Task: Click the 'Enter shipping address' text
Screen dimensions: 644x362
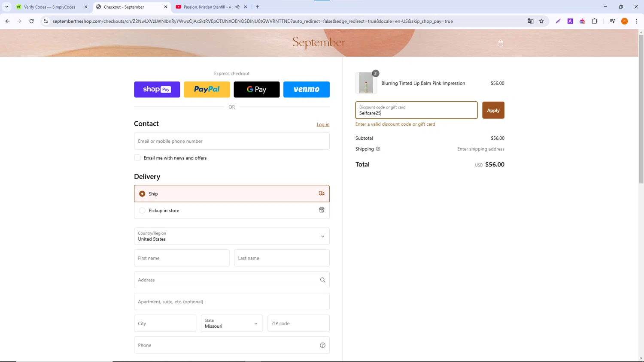Action: tap(480, 149)
